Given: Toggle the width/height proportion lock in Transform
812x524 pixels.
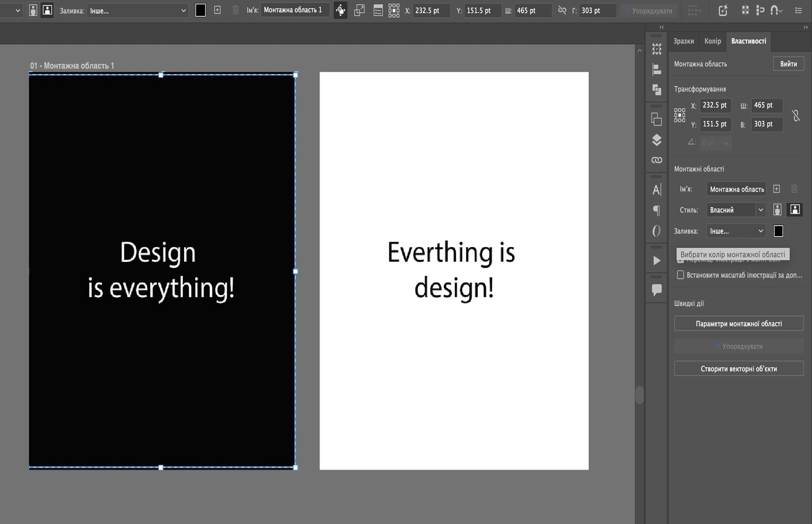Looking at the screenshot, I should (796, 115).
